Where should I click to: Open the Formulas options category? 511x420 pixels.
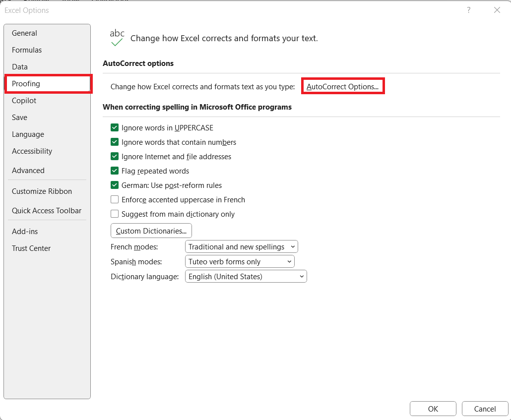click(x=47, y=50)
